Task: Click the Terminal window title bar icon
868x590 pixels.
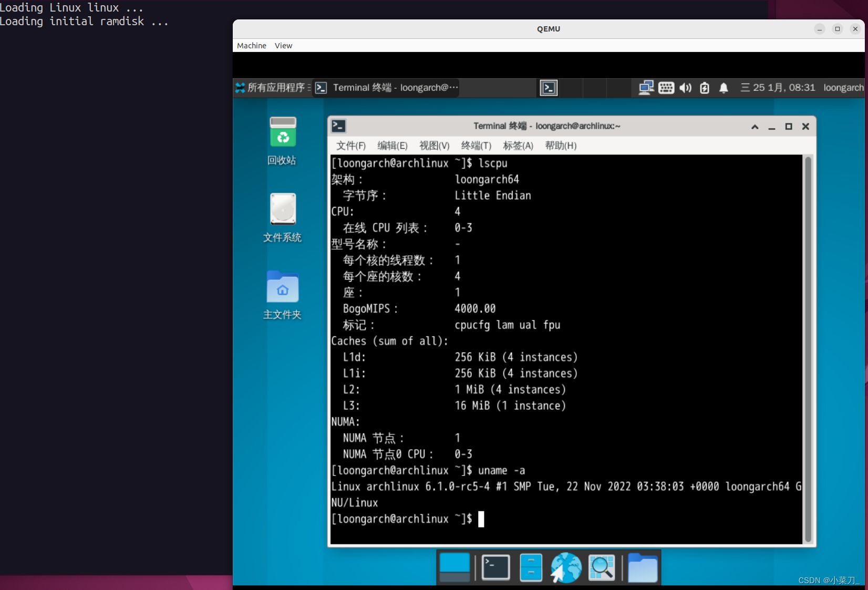Action: tap(339, 126)
